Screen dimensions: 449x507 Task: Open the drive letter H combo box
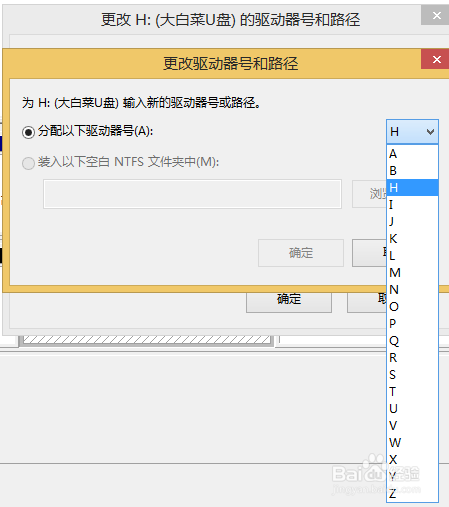click(412, 132)
